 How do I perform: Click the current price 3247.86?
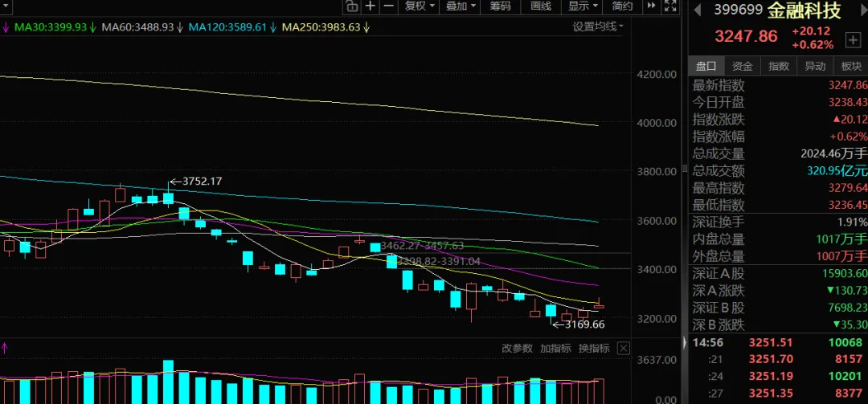pyautogui.click(x=746, y=36)
